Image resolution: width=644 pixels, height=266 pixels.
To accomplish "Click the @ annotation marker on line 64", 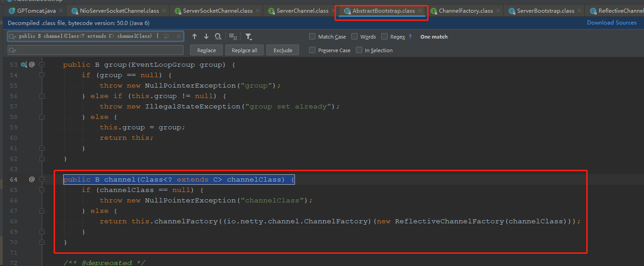I will coord(32,179).
